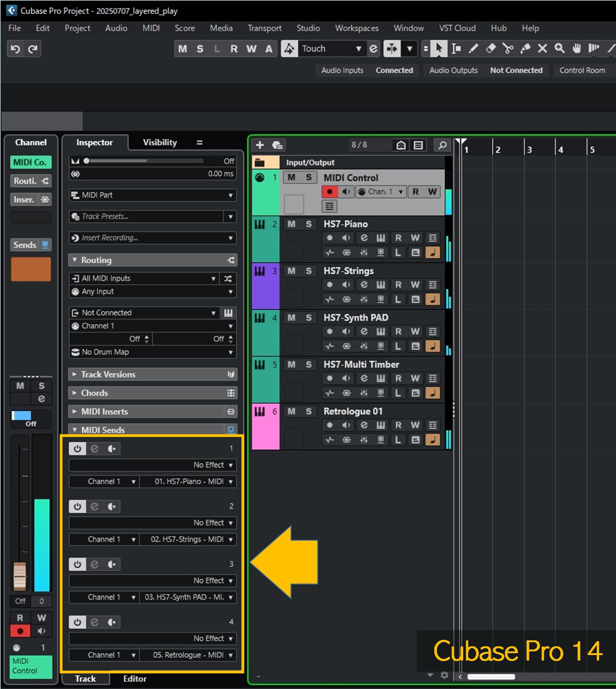Click the Undo arrow icon
Viewport: 616px width, 689px height.
click(15, 49)
